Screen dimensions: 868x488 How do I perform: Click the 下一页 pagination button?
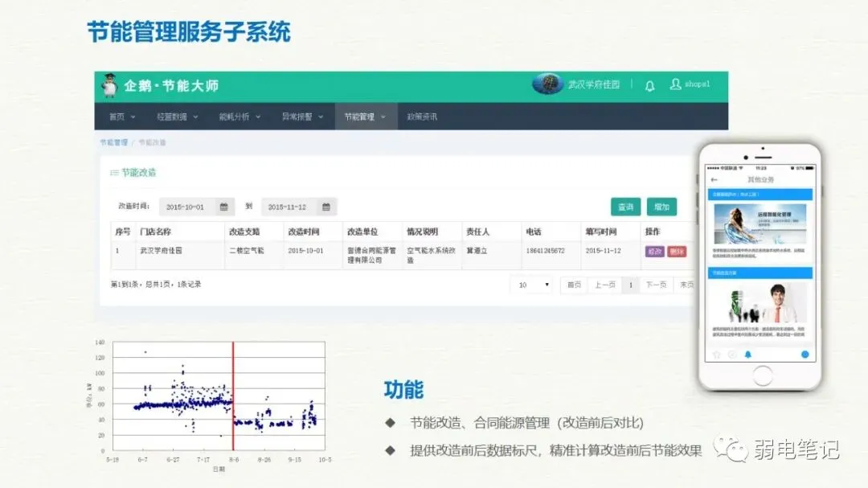(x=656, y=285)
